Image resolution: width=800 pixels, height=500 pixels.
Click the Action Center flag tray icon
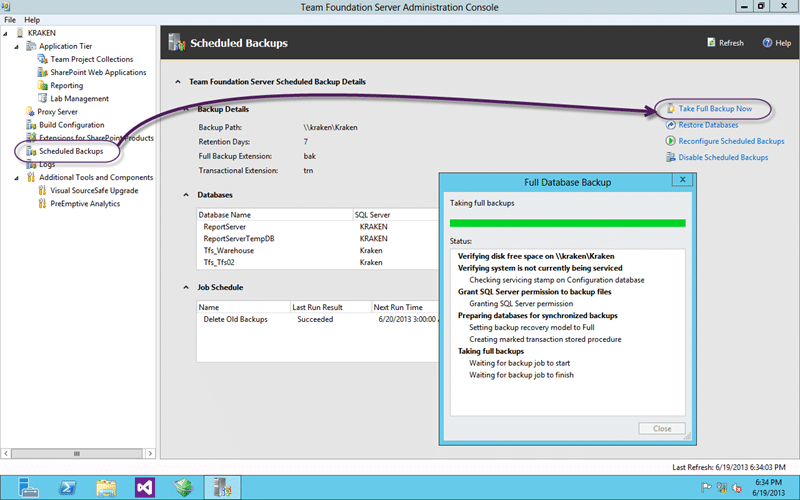pyautogui.click(x=707, y=487)
